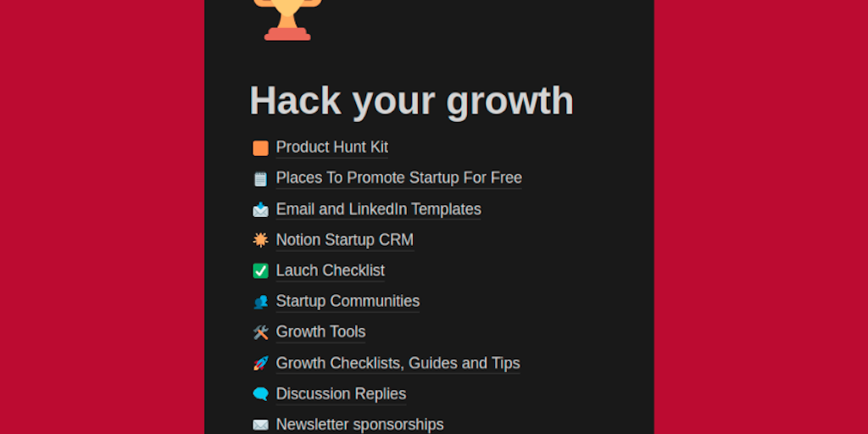Open Growth Checklists, Guides and Tips
The image size is (868, 434).
398,363
